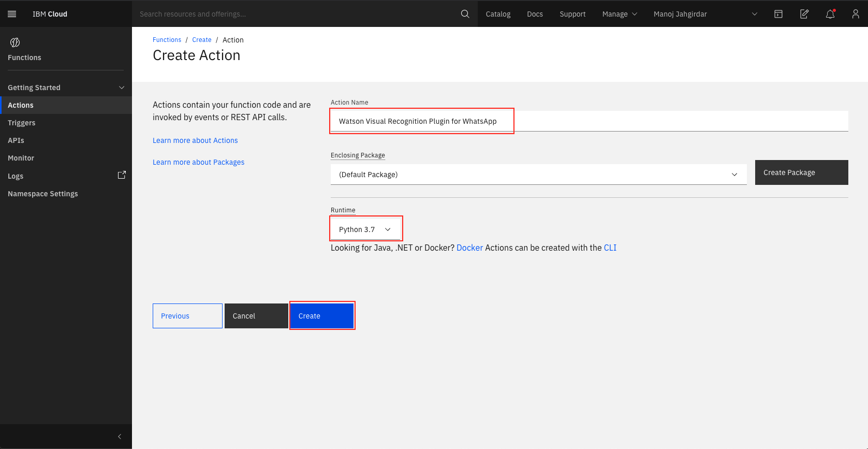Screen dimensions: 868x449
Task: Click the Create Action page heading
Action: pos(197,55)
